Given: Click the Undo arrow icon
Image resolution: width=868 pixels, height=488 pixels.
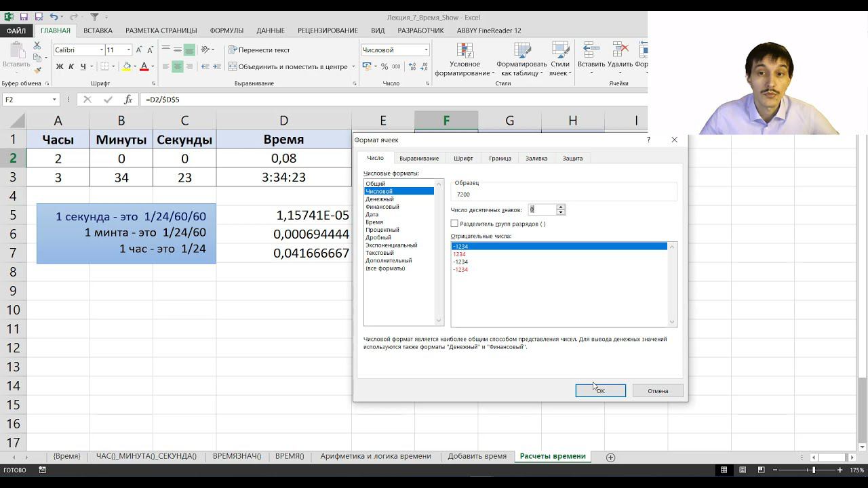Looking at the screenshot, I should 53,17.
